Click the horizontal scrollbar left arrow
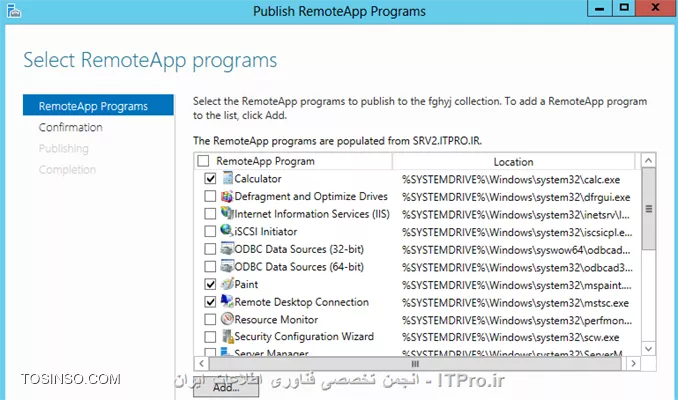 coord(201,364)
